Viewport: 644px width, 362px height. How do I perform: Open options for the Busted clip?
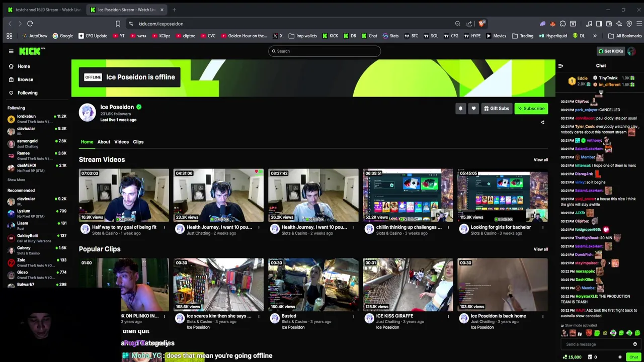tap(354, 316)
